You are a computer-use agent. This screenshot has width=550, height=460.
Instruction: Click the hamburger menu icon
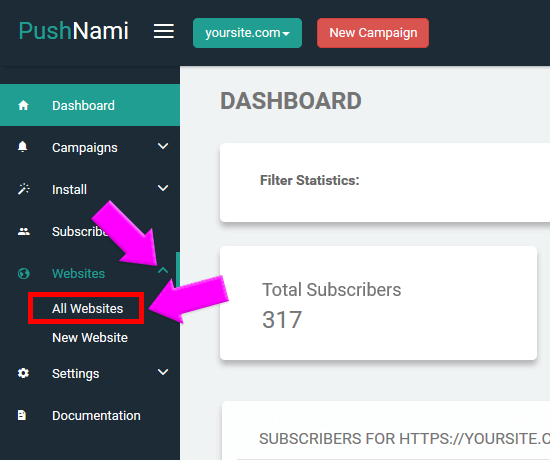click(x=163, y=31)
